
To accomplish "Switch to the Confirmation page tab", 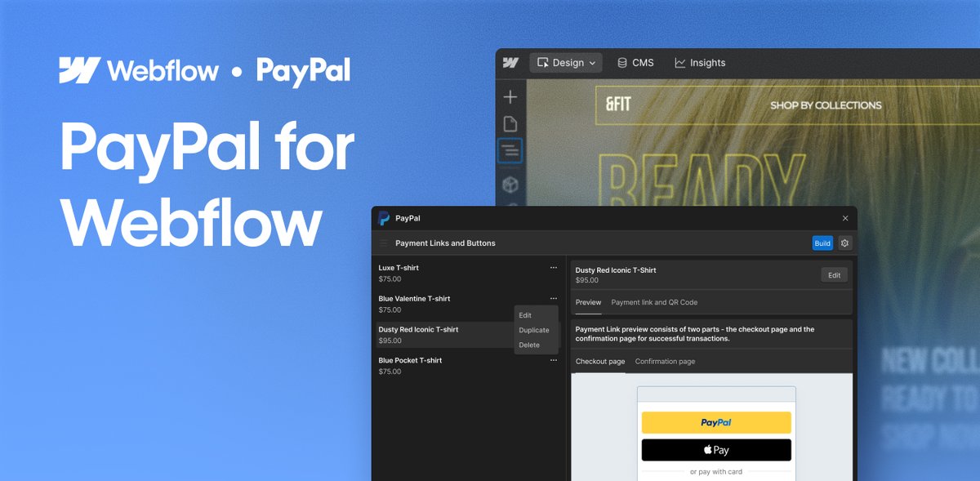I will pos(666,362).
